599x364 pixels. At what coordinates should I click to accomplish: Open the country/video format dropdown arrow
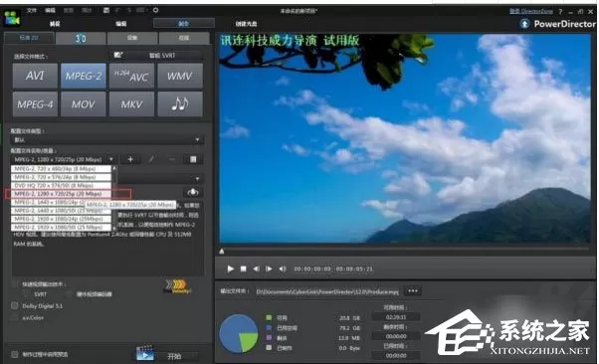197,178
